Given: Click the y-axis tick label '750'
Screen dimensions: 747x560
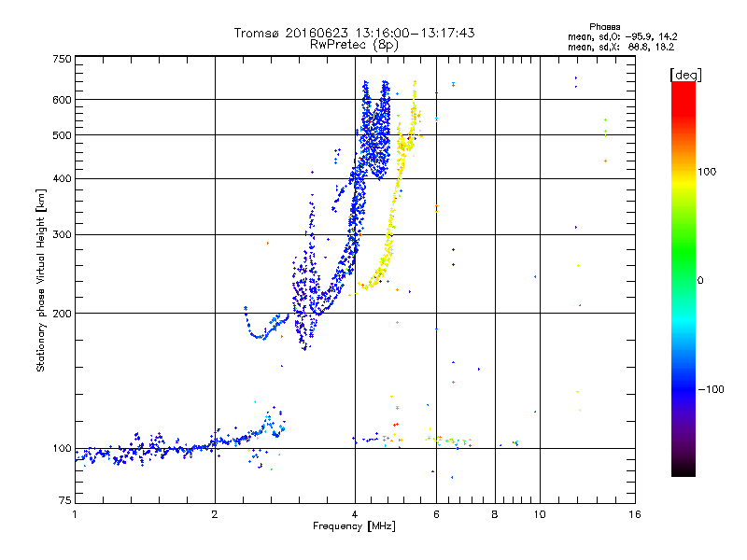Looking at the screenshot, I should click(x=62, y=59).
